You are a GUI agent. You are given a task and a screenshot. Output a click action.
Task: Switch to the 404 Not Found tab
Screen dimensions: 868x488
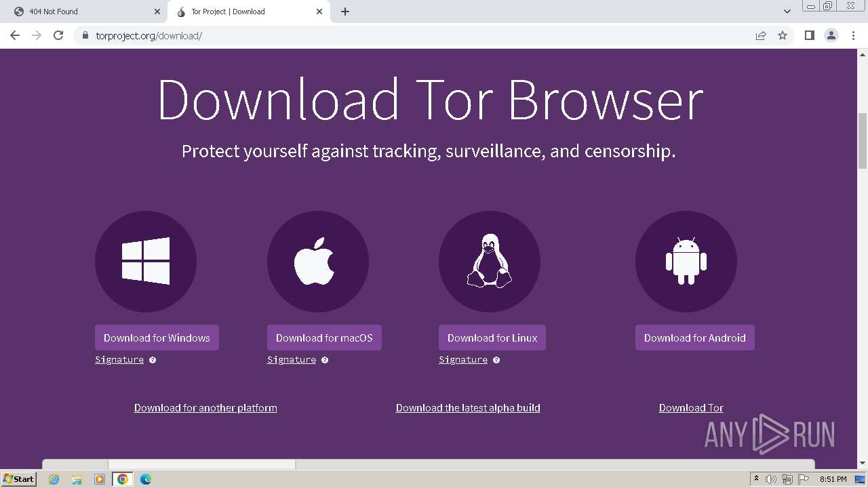[85, 12]
